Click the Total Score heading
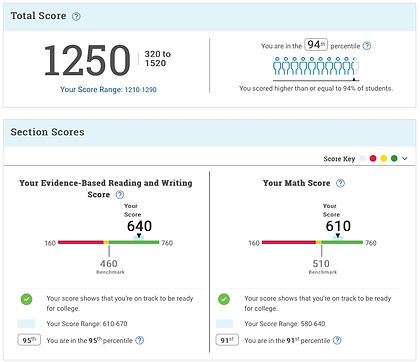 38,16
